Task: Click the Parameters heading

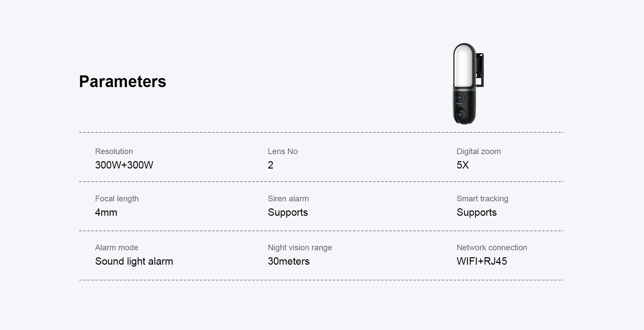Action: click(x=122, y=81)
